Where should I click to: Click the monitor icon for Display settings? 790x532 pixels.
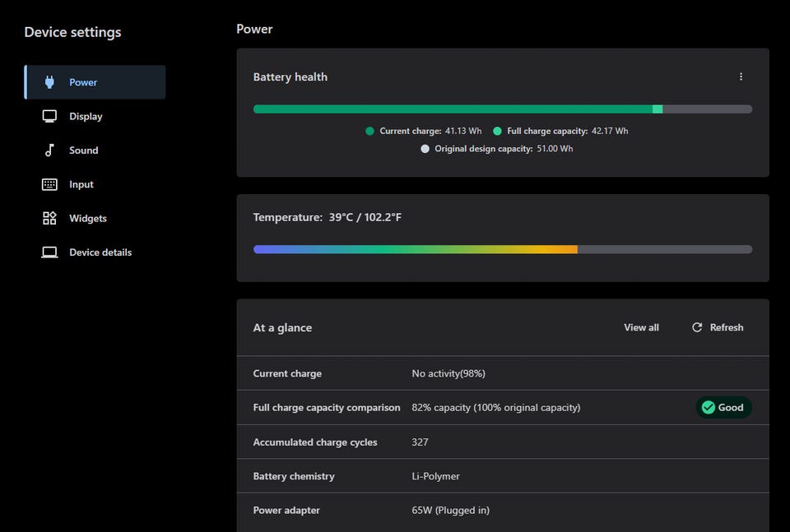click(49, 116)
